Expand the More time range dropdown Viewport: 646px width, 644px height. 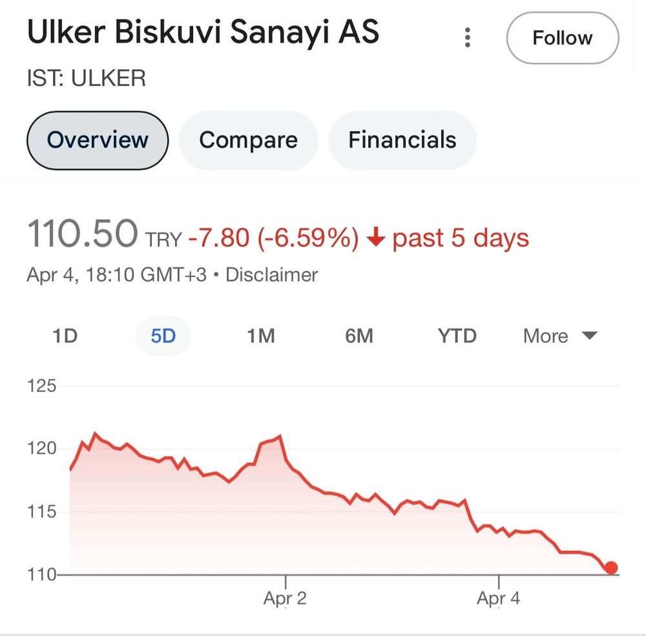[x=560, y=336]
